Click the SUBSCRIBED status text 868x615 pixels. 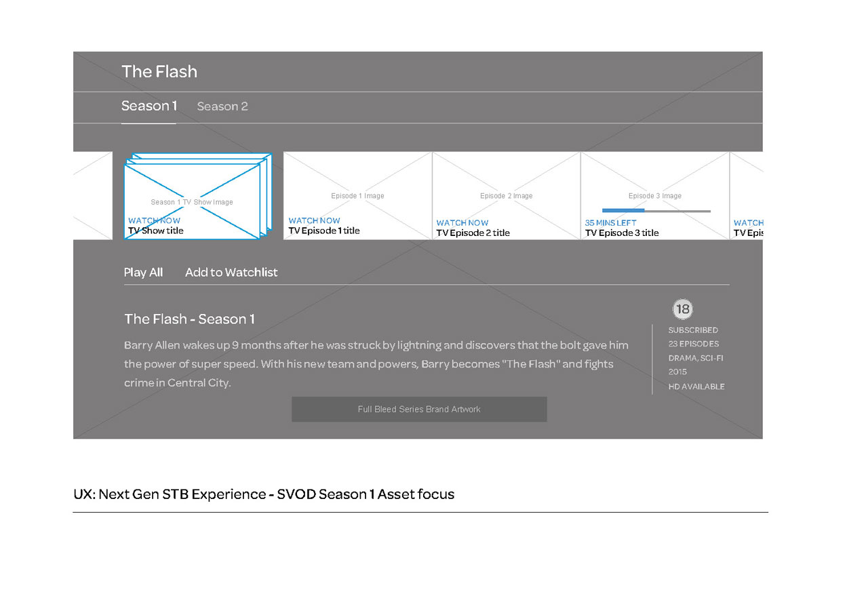[693, 330]
